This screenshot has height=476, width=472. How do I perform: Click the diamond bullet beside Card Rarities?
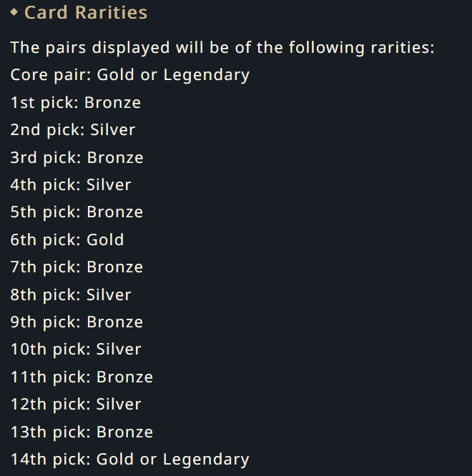point(14,12)
